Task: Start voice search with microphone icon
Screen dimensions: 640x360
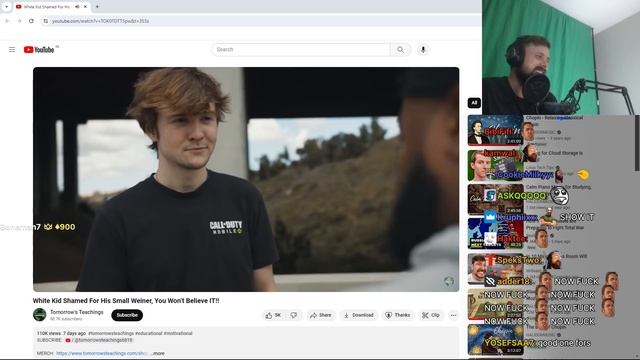Action: pyautogui.click(x=423, y=49)
